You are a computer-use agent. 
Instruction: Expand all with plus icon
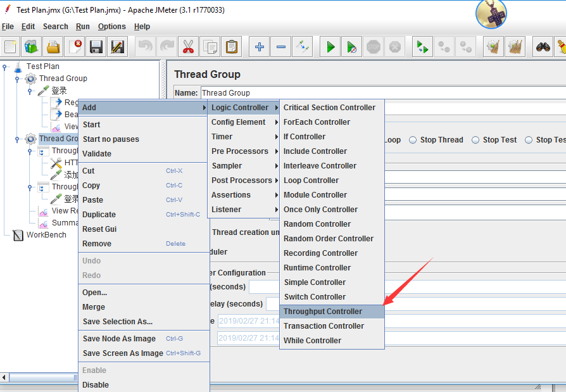pos(259,47)
